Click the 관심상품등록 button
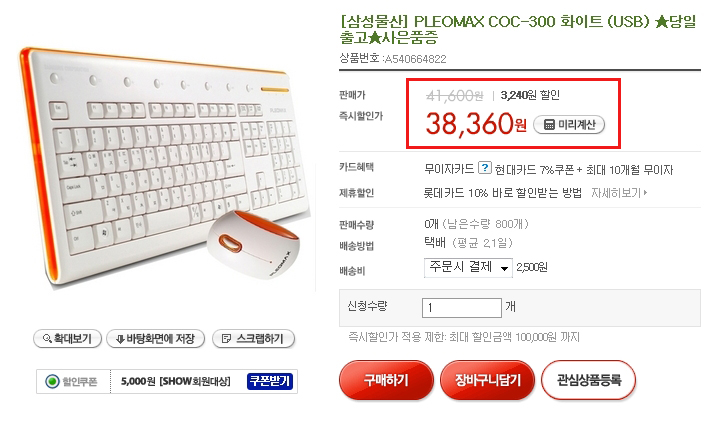Screen dimensions: 715x423 pyautogui.click(x=588, y=380)
